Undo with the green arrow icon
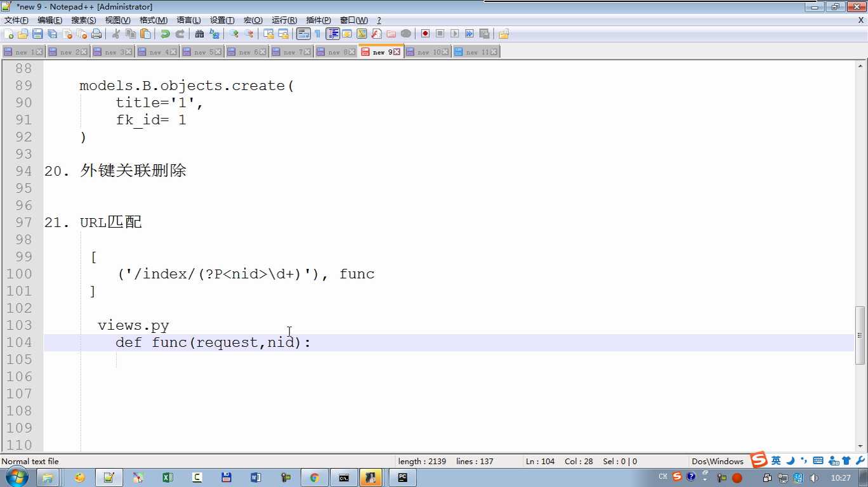The height and width of the screenshot is (487, 868). pos(165,34)
